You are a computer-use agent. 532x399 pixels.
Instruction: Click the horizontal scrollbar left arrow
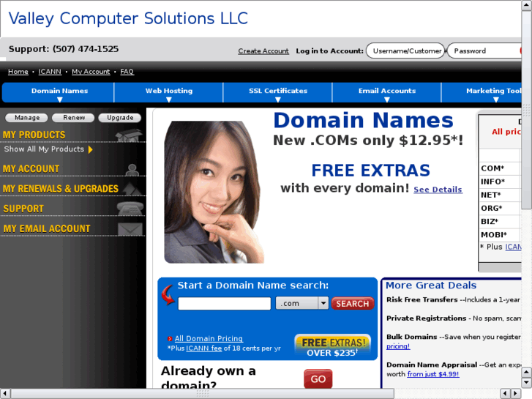[x=5, y=393]
